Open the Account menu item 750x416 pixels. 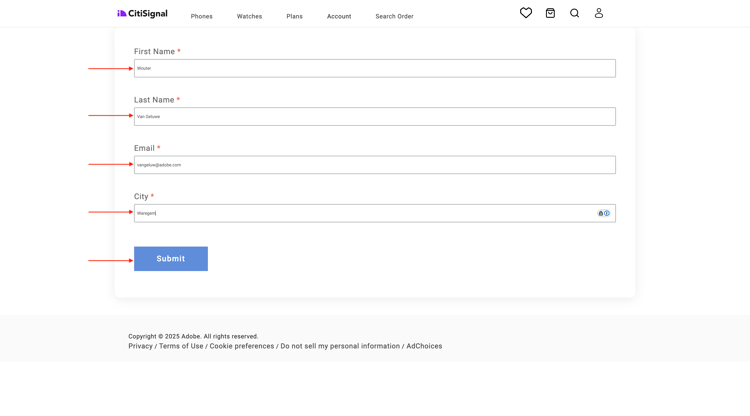[x=339, y=16]
